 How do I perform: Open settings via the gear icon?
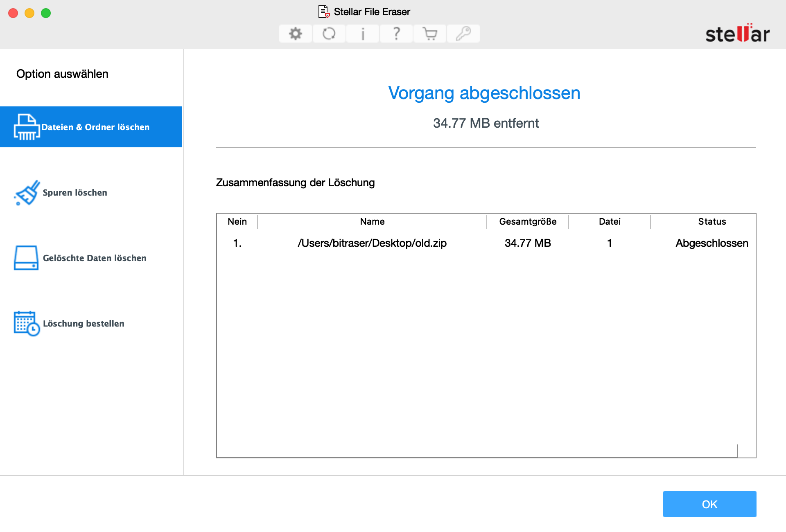296,34
